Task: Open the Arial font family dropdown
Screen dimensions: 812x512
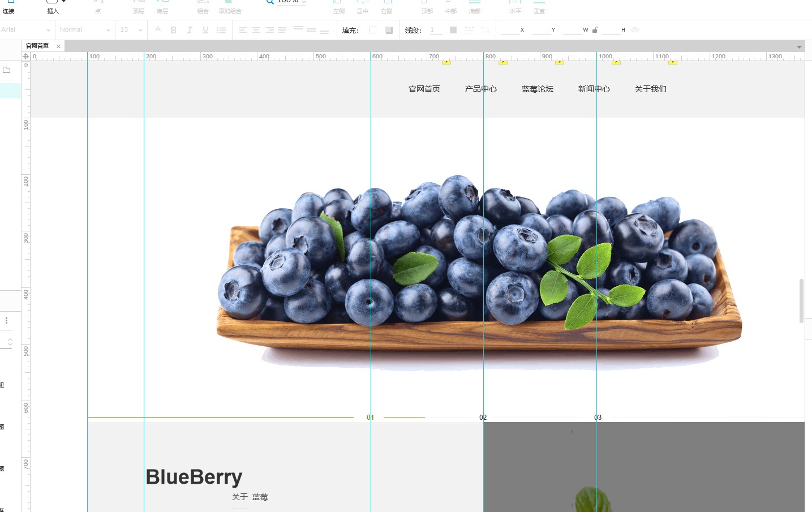Action: [x=26, y=30]
